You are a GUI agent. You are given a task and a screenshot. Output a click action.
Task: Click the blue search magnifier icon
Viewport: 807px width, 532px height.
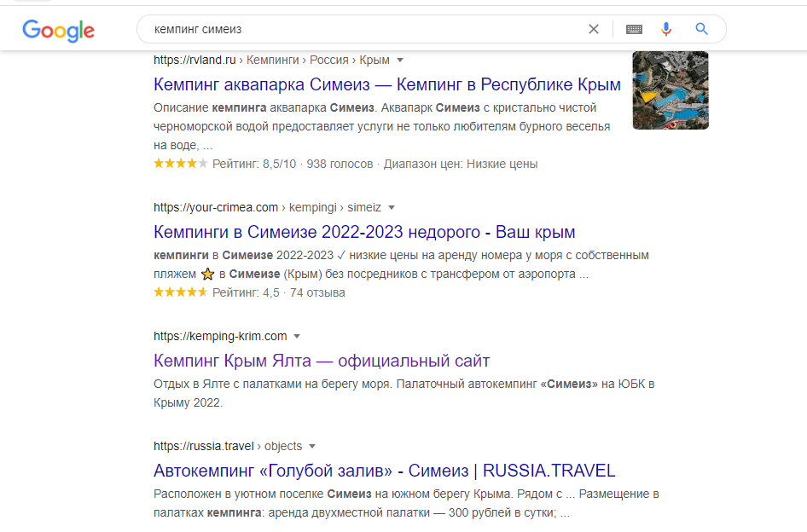[702, 29]
